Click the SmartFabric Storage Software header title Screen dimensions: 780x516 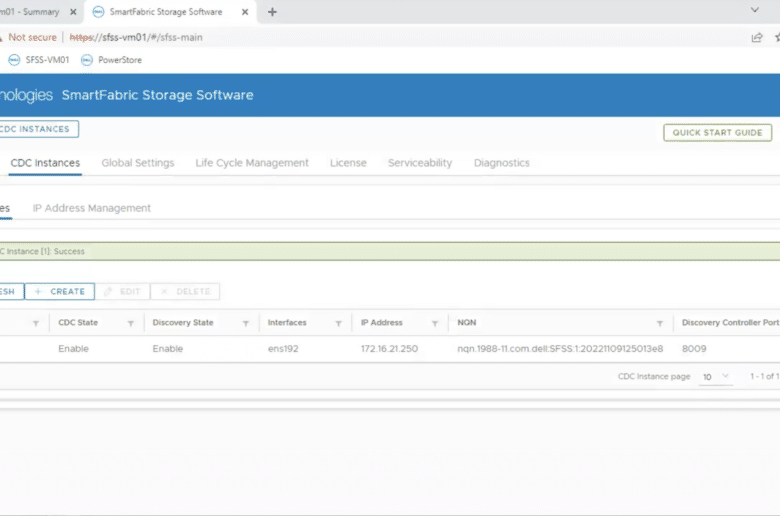tap(157, 95)
